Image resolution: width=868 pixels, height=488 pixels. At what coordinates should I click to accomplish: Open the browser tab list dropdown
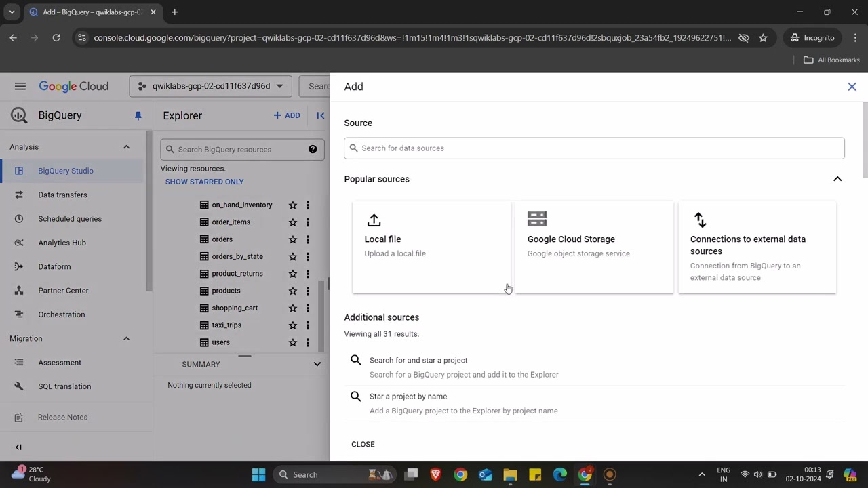point(12,12)
